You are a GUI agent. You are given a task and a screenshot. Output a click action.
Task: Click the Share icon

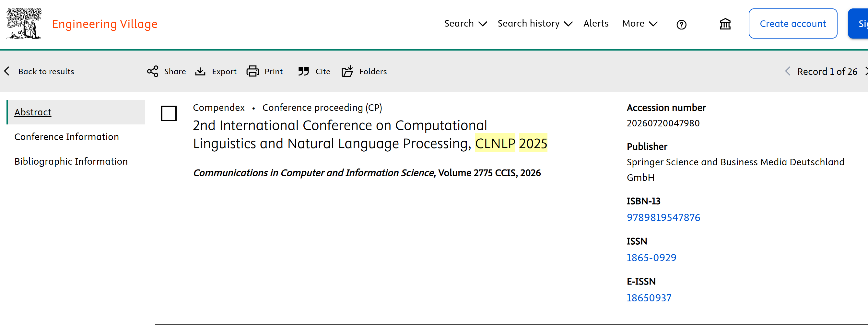coord(153,71)
